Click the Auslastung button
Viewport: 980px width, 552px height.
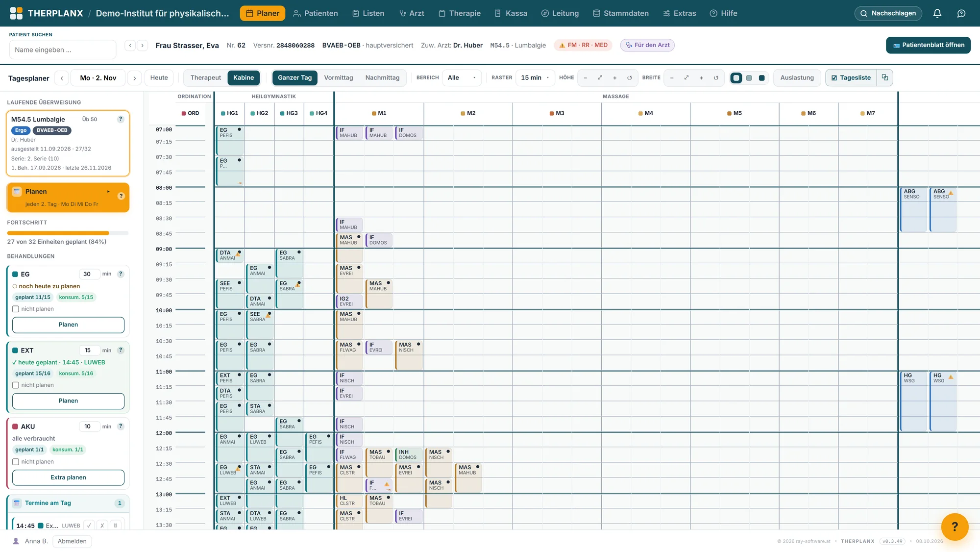tap(797, 77)
